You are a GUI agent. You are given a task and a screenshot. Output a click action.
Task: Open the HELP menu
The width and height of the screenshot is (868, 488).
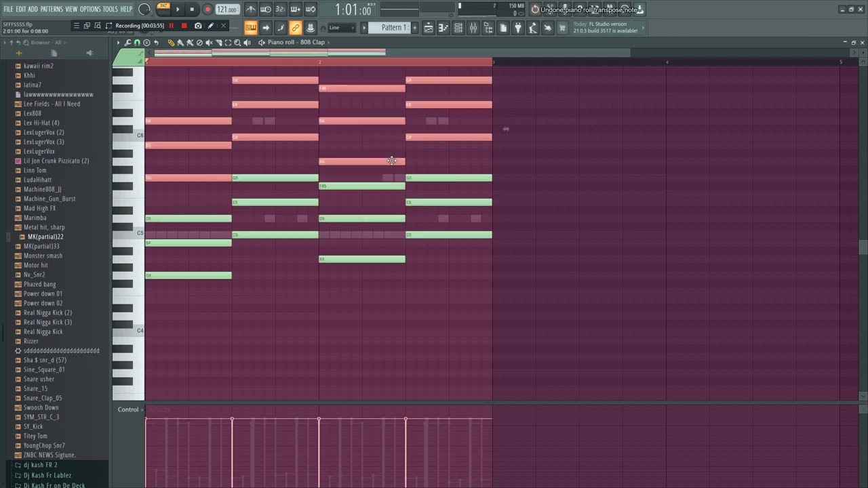(x=127, y=9)
